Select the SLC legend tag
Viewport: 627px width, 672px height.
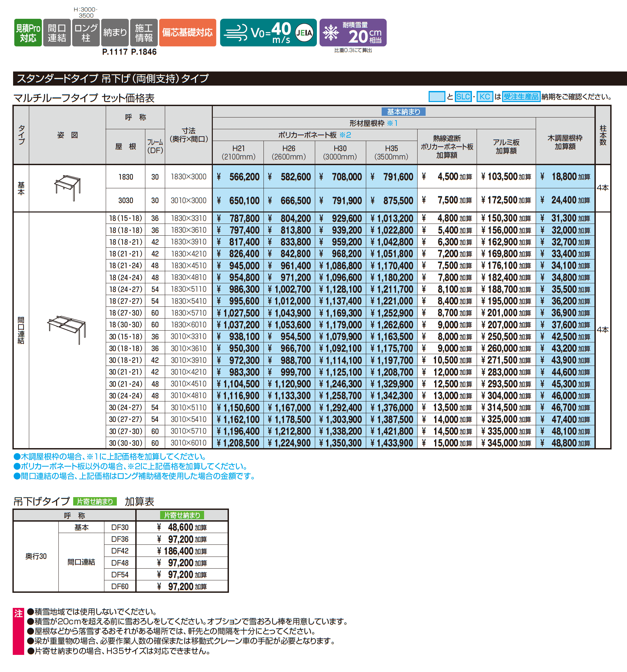pos(463,97)
